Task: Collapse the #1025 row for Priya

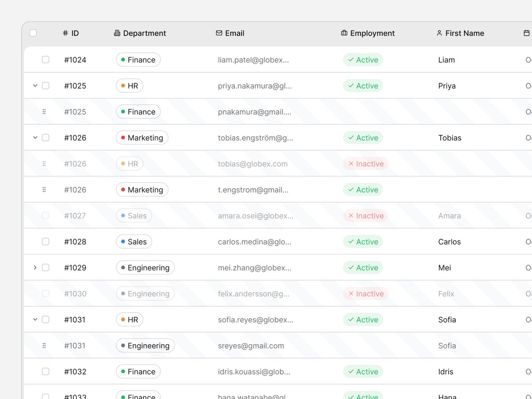Action: click(x=35, y=86)
